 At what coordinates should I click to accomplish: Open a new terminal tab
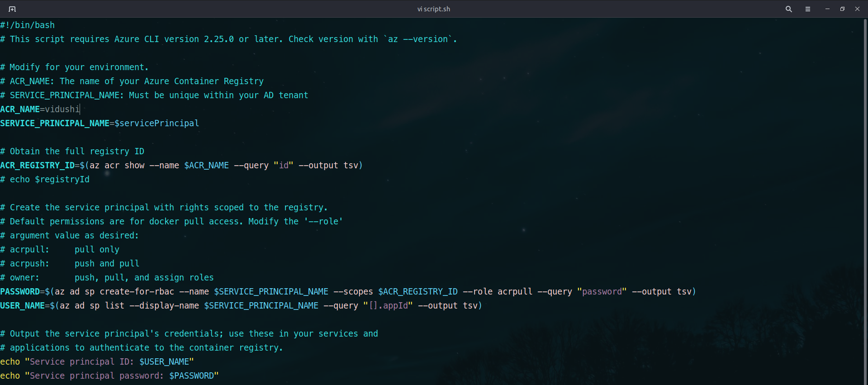click(x=12, y=9)
